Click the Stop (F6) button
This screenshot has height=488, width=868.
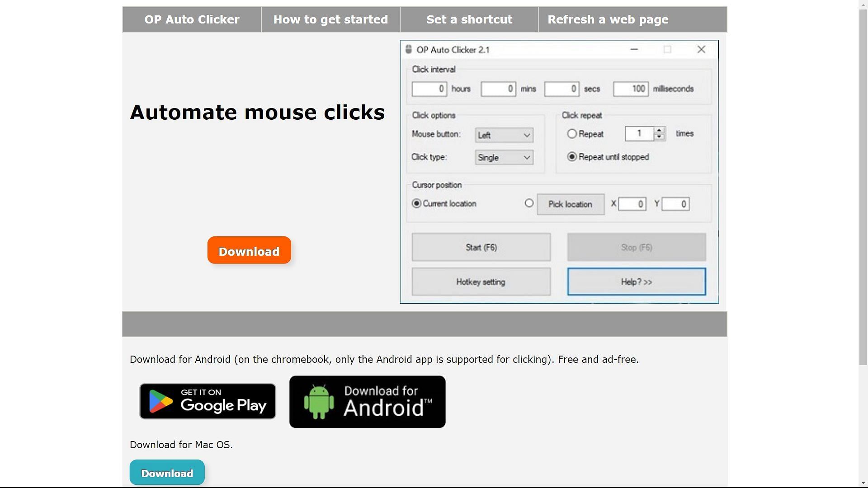coord(636,247)
